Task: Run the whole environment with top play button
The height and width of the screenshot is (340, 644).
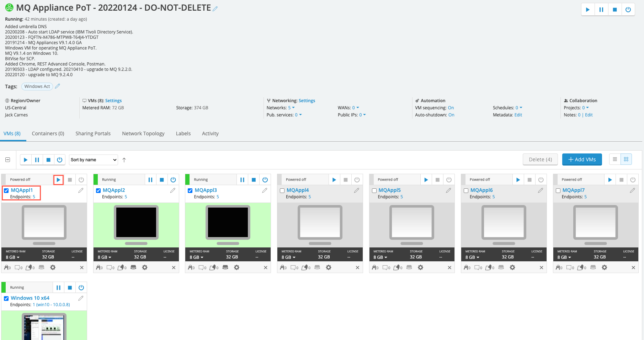Action: pos(588,10)
